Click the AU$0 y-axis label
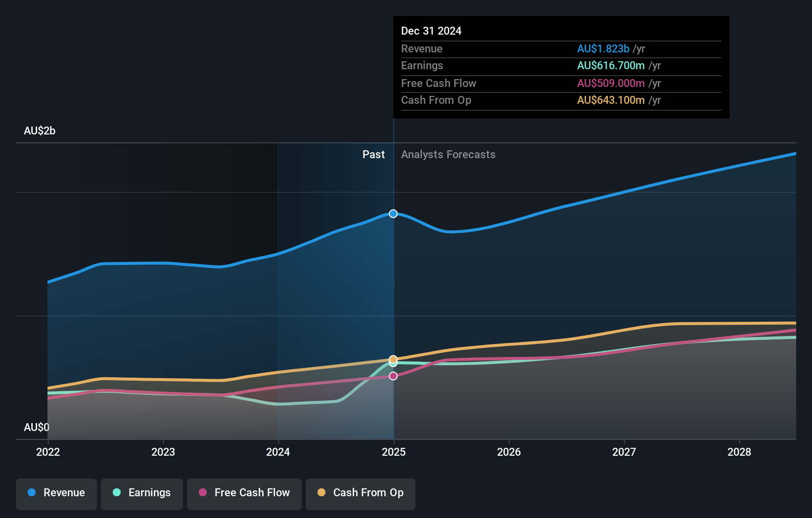The width and height of the screenshot is (812, 518). pos(37,427)
